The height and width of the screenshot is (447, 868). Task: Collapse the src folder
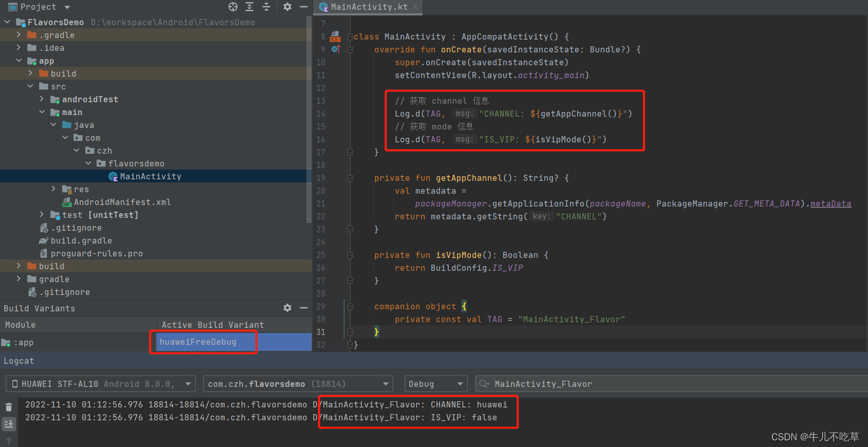click(31, 86)
